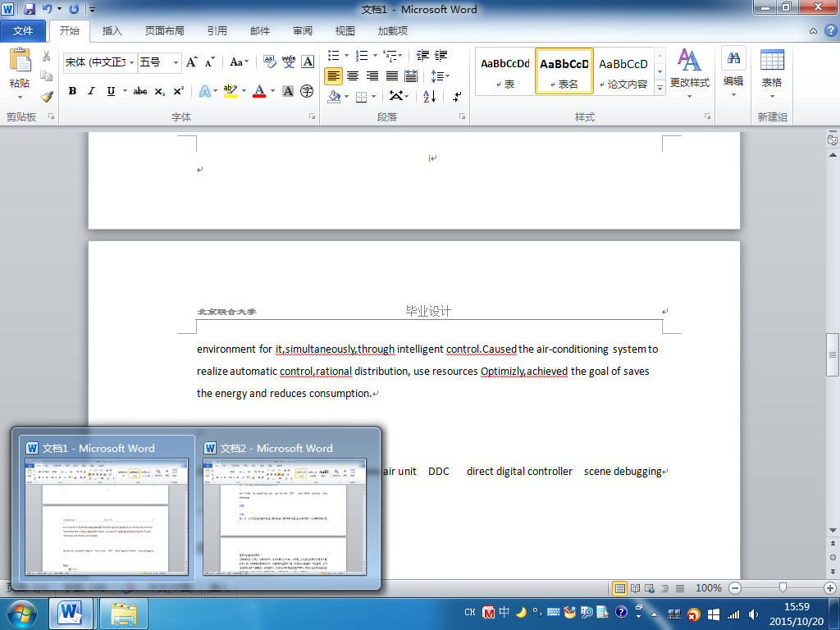Click the 表格 (Table) button
This screenshot has width=840, height=630.
(x=772, y=74)
